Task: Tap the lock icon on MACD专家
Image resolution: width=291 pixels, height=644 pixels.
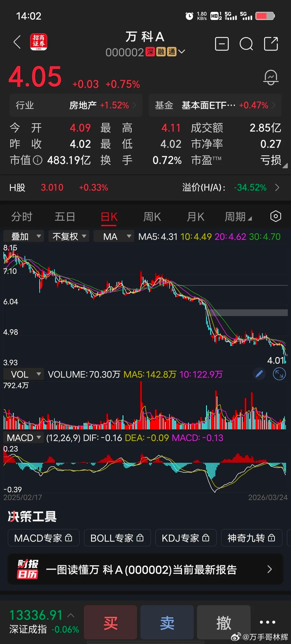Action: [x=69, y=538]
